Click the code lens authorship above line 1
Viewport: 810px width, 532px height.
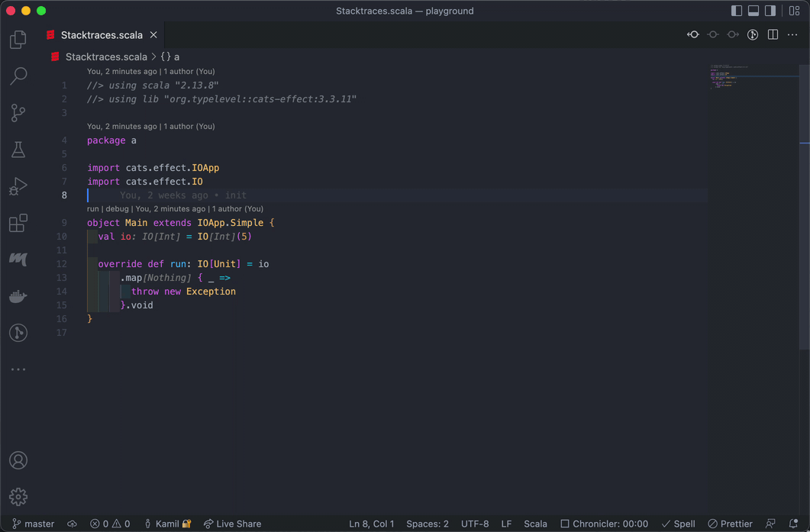151,71
